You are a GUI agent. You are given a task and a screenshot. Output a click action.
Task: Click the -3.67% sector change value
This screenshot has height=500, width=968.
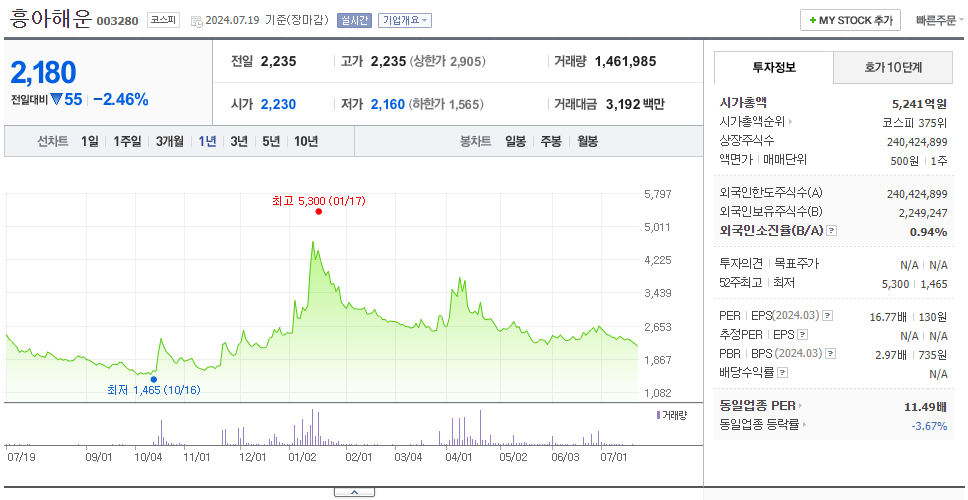pyautogui.click(x=929, y=426)
